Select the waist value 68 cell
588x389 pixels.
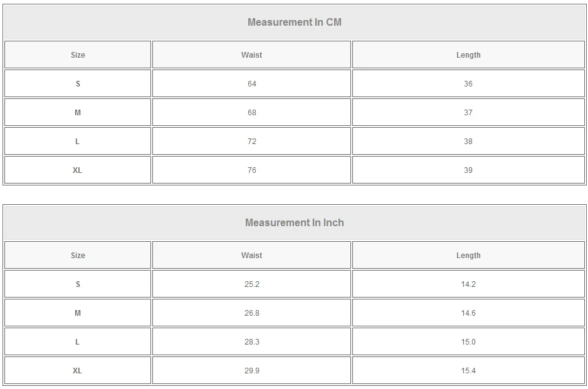tap(251, 113)
